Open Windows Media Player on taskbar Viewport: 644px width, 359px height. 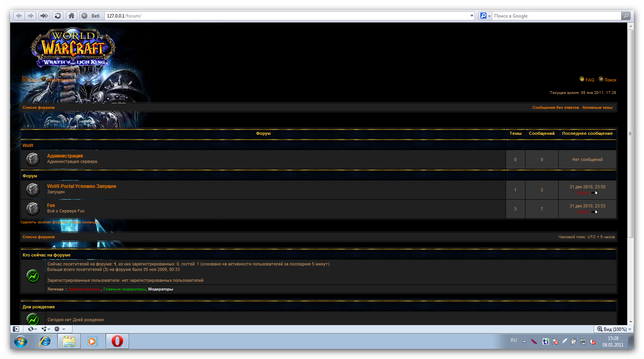click(92, 341)
